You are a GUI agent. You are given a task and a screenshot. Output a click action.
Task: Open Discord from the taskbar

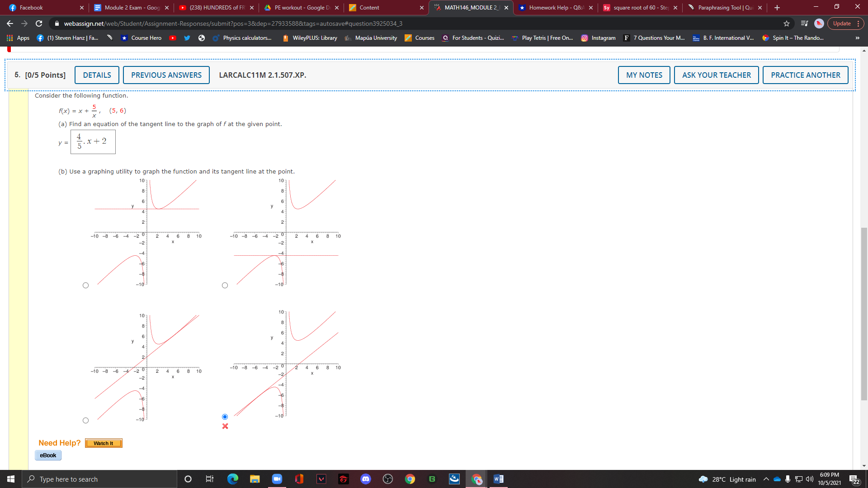point(365,479)
